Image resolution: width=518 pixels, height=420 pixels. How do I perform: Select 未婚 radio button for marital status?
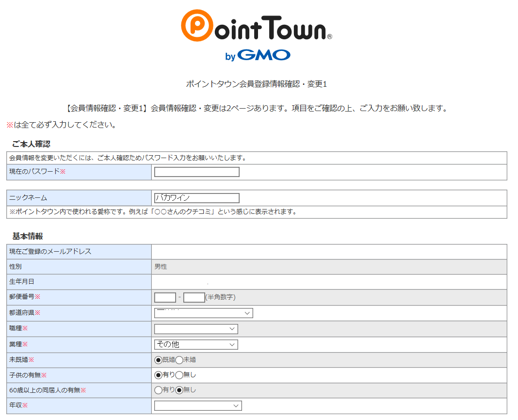coord(179,360)
